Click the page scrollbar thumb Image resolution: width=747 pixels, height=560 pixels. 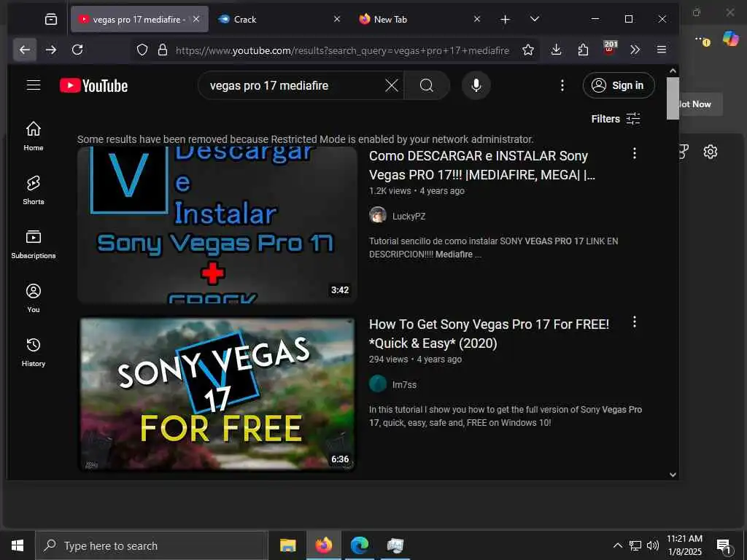tap(673, 98)
